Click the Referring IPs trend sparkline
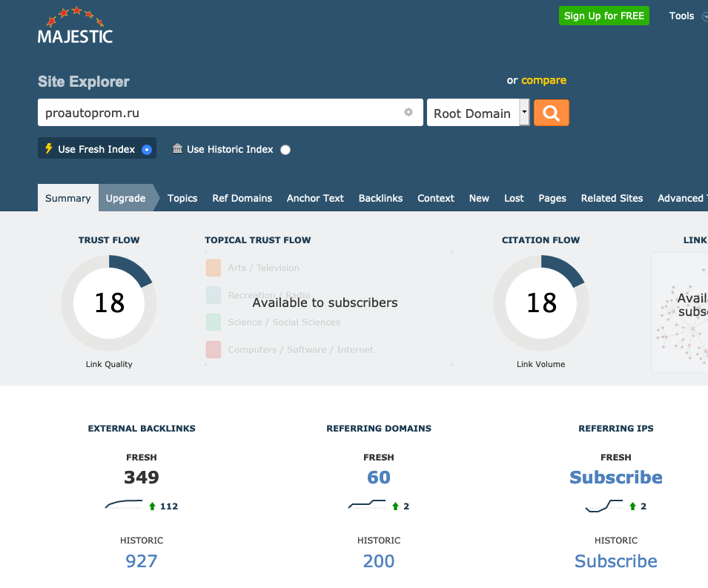This screenshot has width=708, height=588. point(603,506)
